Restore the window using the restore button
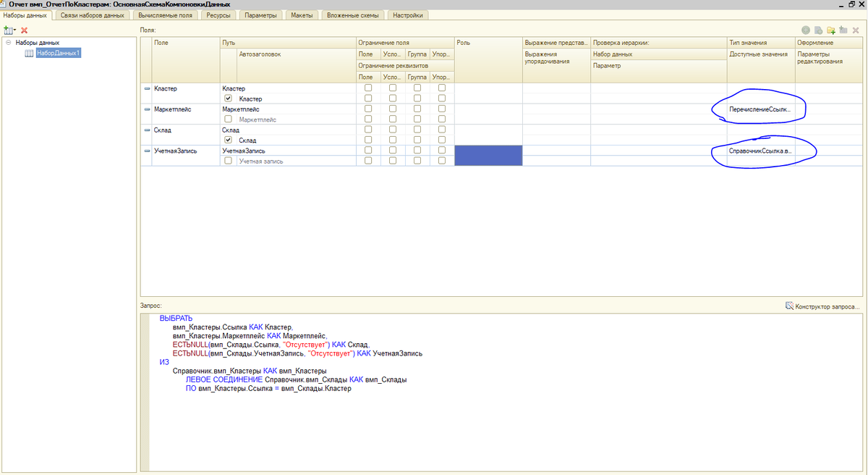This screenshot has width=868, height=475. point(851,4)
